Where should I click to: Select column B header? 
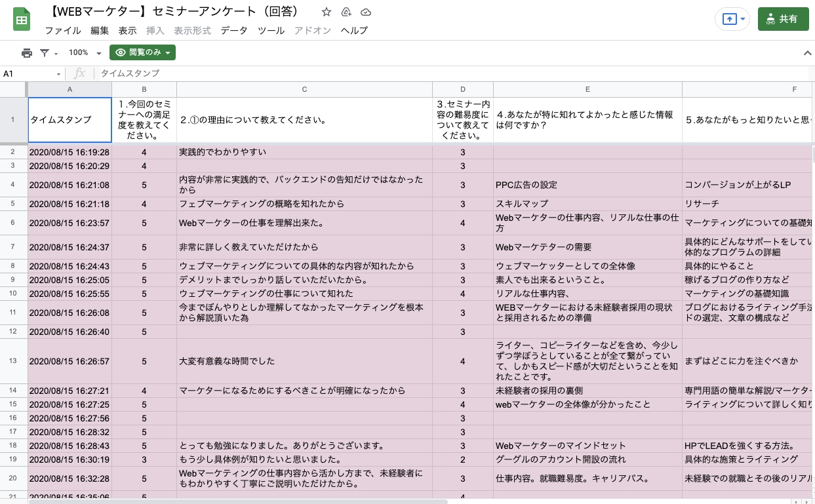click(144, 89)
